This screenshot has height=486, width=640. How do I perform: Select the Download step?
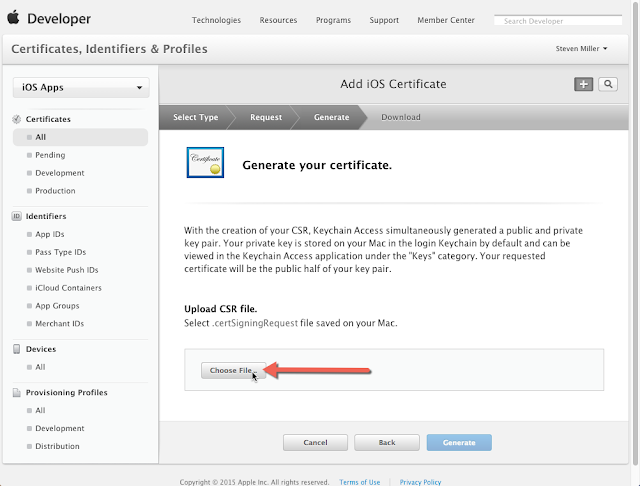[400, 117]
